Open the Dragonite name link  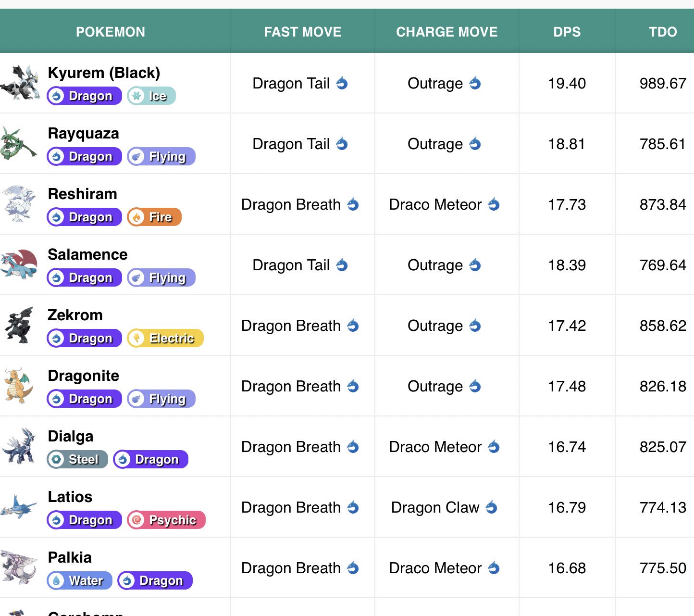pos(83,376)
